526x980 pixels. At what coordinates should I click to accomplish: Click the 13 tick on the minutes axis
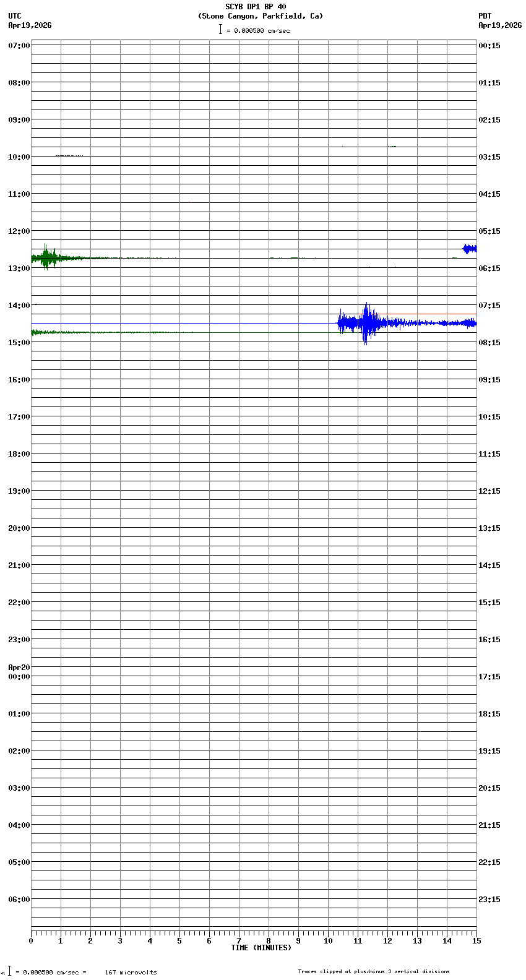coord(417,941)
